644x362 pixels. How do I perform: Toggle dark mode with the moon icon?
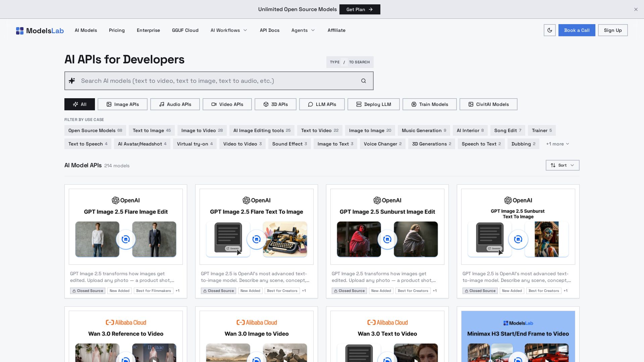550,30
